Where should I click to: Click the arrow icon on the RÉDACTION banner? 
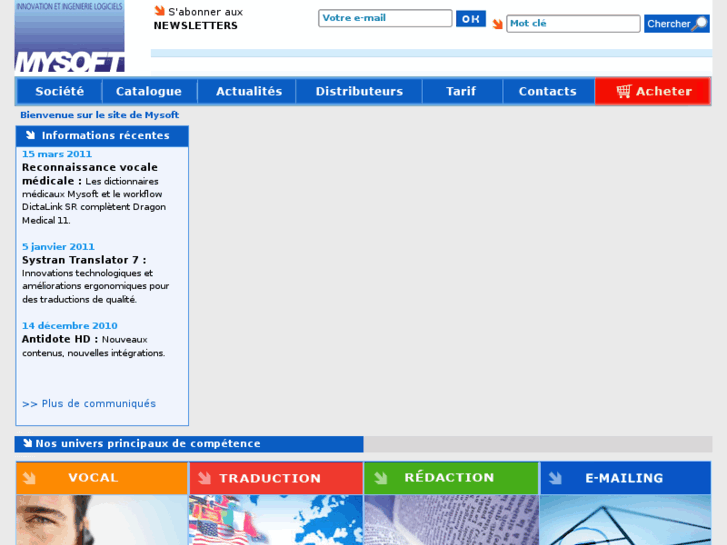coord(381,478)
